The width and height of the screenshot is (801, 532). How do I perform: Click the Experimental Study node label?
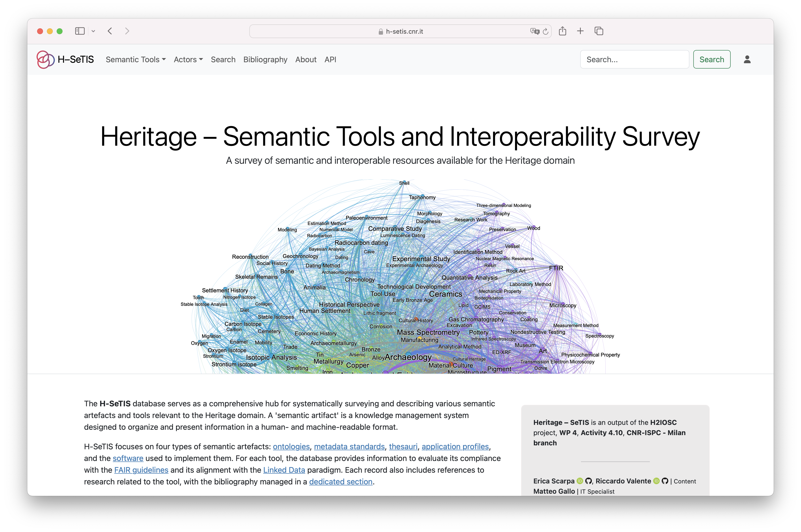pos(421,259)
